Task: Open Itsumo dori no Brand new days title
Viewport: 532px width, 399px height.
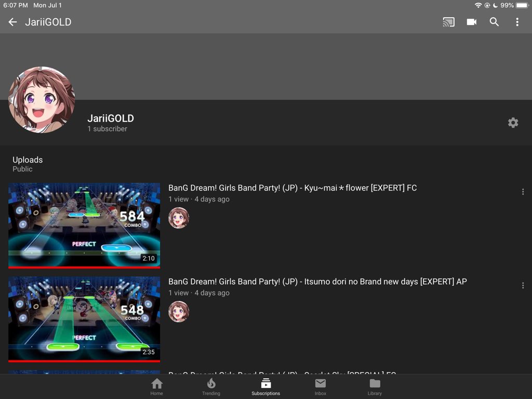Action: click(x=317, y=282)
